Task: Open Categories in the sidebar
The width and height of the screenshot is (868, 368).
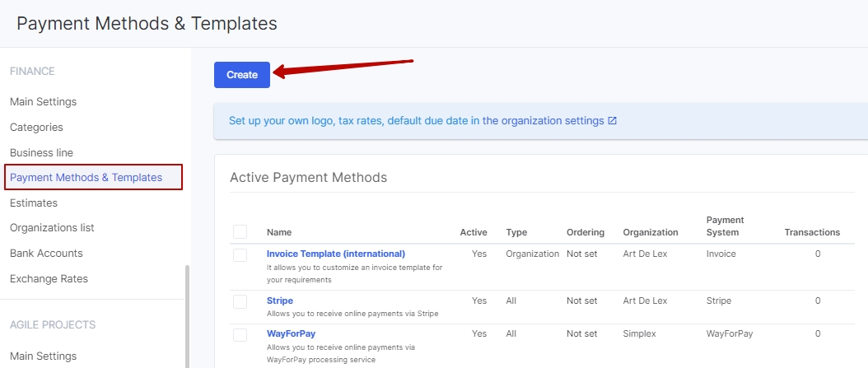Action: [x=36, y=128]
